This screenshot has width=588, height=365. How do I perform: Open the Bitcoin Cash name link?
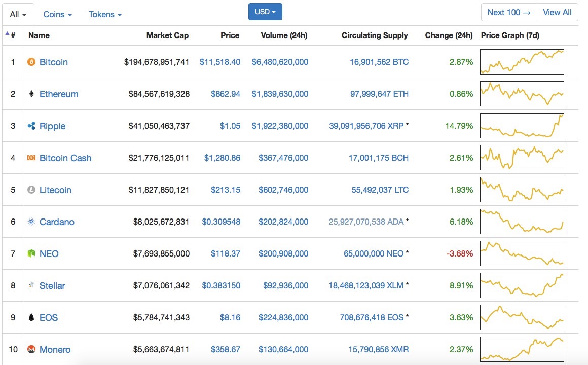[65, 158]
